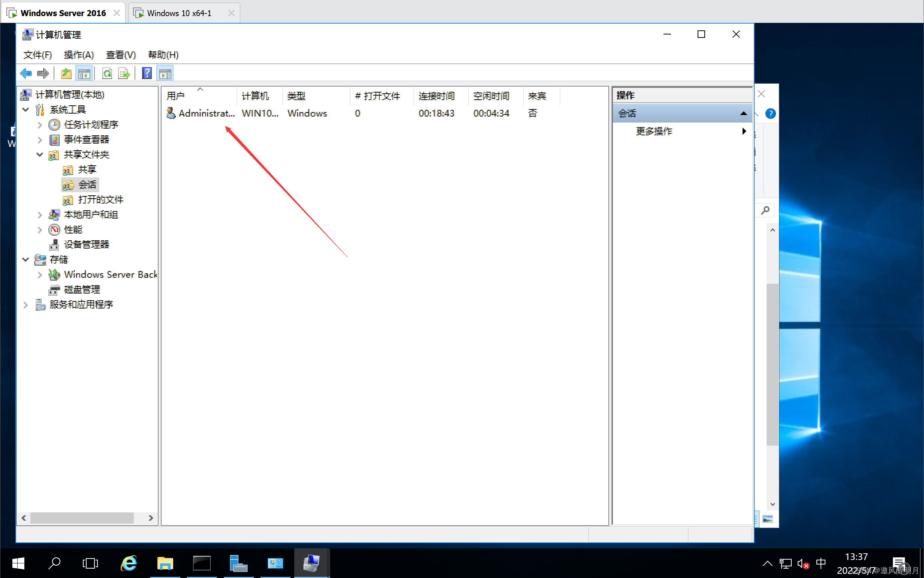Click the 中 input method indicator
Image resolution: width=924 pixels, height=578 pixels.
pos(821,563)
